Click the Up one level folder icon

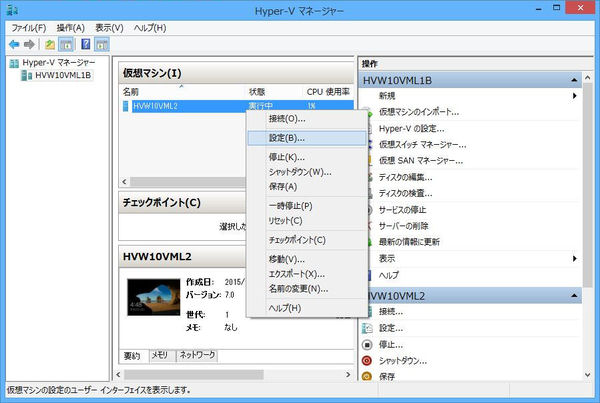(50, 45)
